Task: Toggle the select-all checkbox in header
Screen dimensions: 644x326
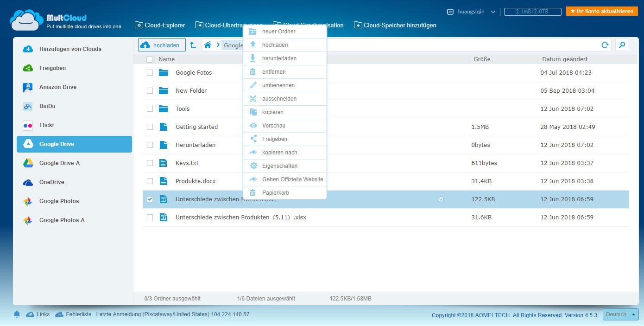Action: [149, 59]
